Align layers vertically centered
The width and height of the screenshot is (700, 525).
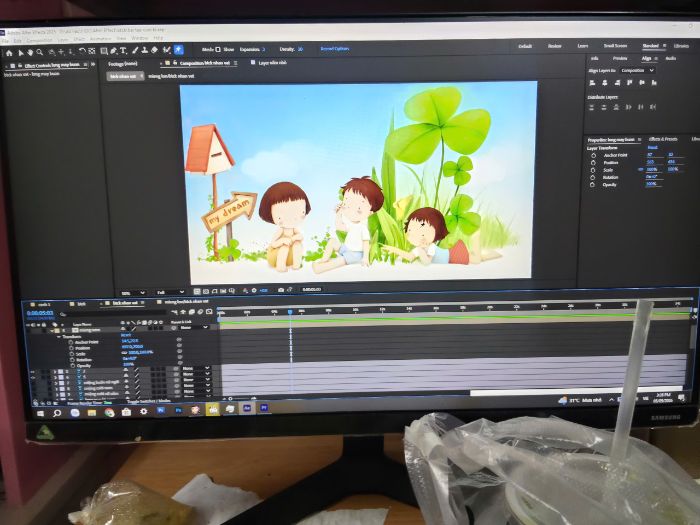(x=642, y=83)
